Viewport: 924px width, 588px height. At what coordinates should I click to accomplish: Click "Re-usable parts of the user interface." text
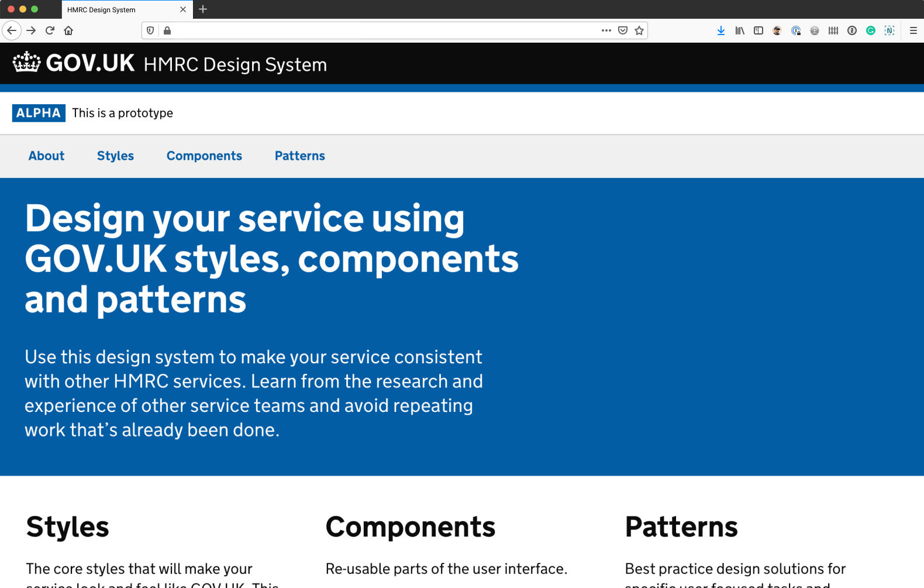(x=446, y=569)
